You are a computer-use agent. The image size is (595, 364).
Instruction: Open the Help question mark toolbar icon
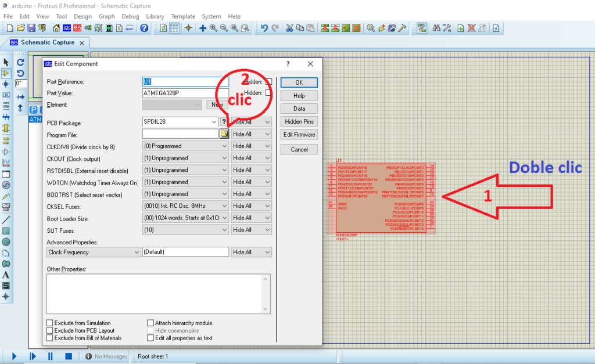(144, 28)
